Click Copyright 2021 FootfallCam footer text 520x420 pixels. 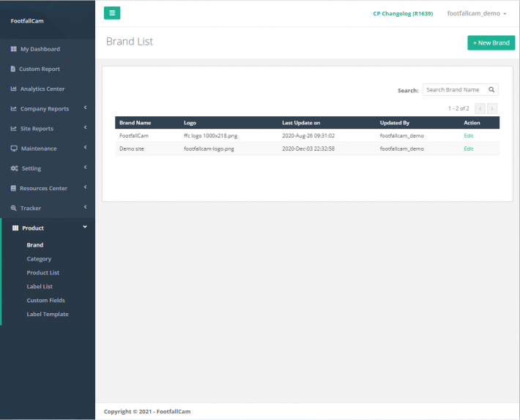point(147,412)
